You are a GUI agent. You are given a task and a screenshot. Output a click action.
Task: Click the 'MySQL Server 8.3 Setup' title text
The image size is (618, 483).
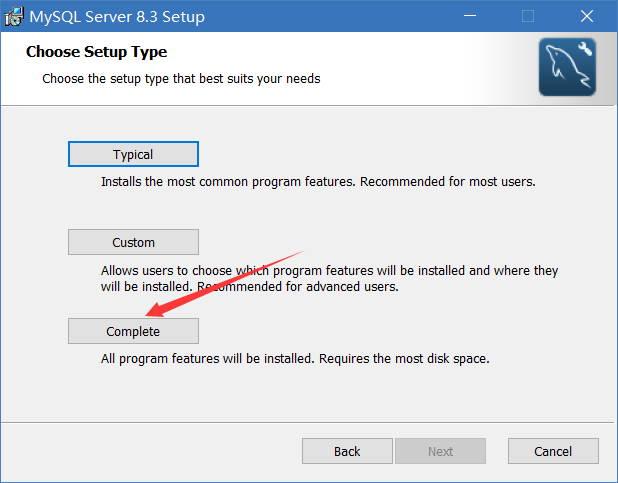click(x=117, y=17)
